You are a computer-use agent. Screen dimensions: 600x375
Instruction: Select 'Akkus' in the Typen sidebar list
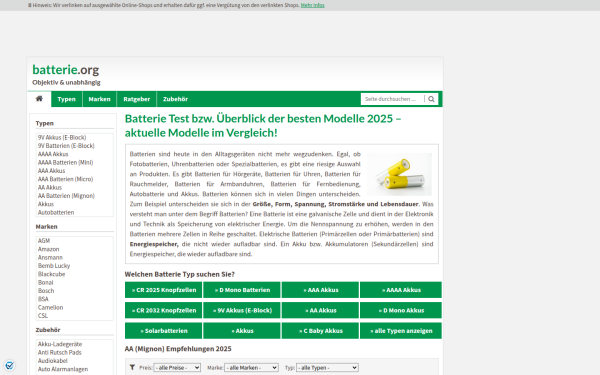46,204
